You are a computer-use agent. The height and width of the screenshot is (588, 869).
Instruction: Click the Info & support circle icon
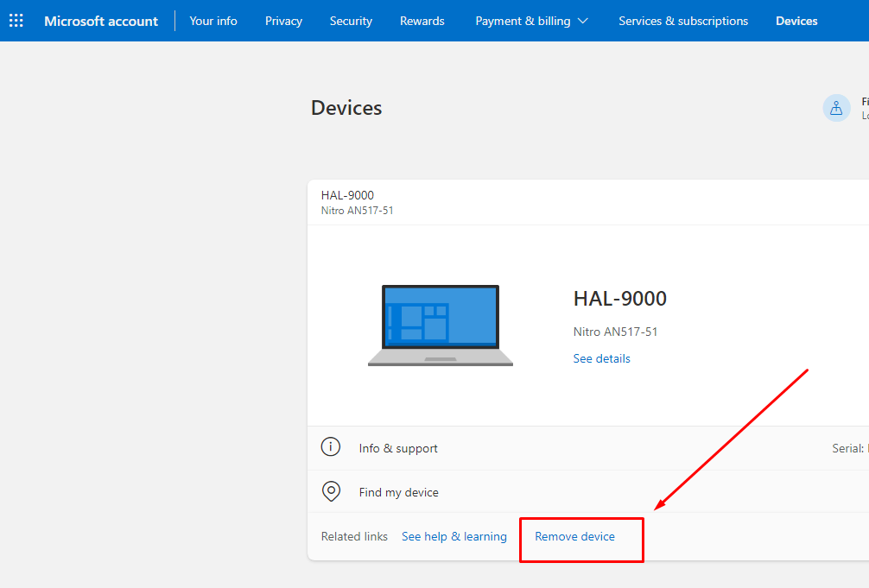click(331, 446)
